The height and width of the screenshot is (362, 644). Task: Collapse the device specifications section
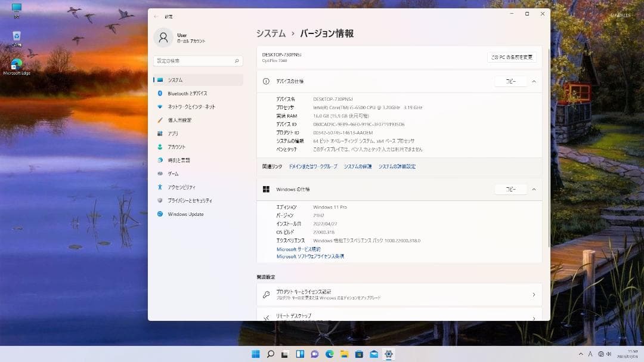[x=535, y=82]
